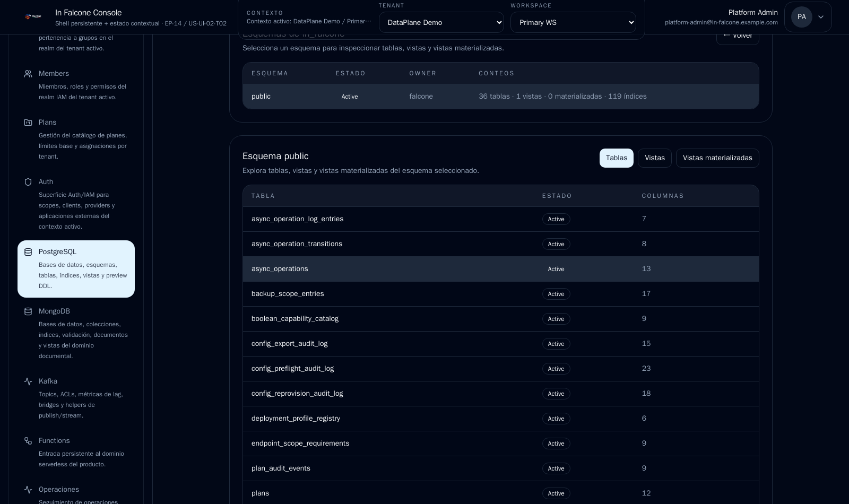Screen dimensions: 849x504
Task: Click the Operaciones pulse icon
Action: 28,490
